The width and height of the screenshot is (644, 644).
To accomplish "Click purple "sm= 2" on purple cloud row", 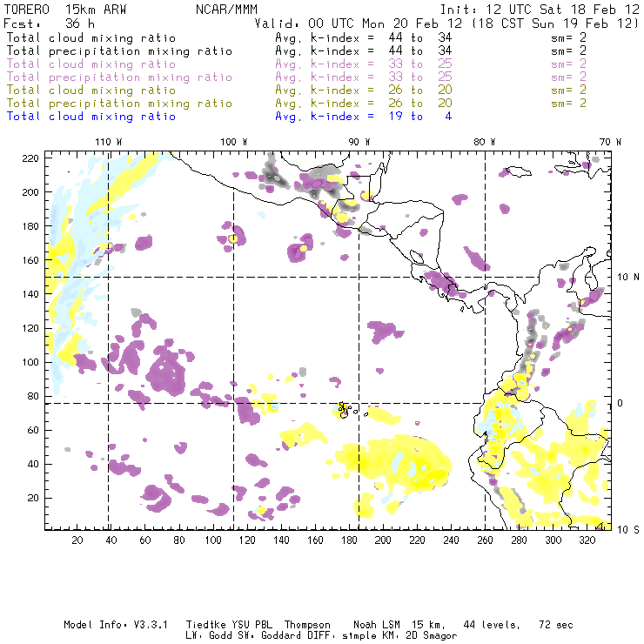I will point(569,64).
